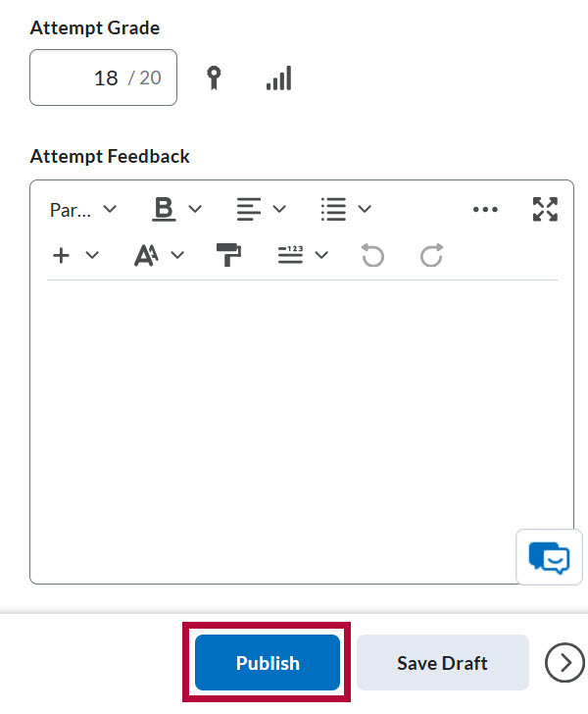
Task: Click the grade pin icon
Action: click(x=214, y=77)
